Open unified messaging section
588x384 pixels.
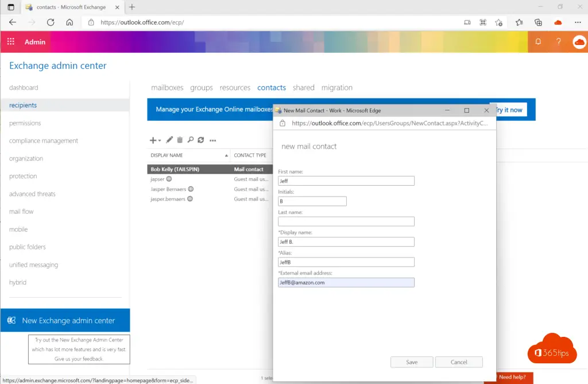tap(34, 264)
